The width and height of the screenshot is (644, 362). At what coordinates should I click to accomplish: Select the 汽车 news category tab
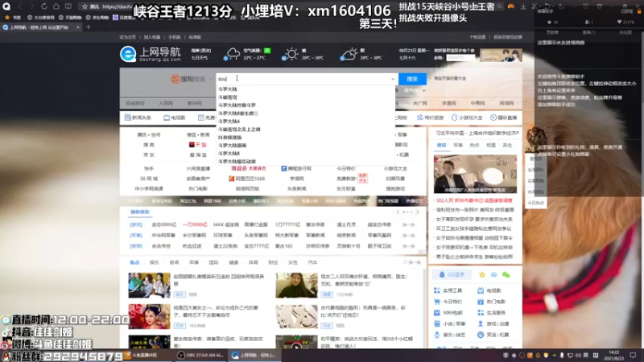click(x=312, y=263)
